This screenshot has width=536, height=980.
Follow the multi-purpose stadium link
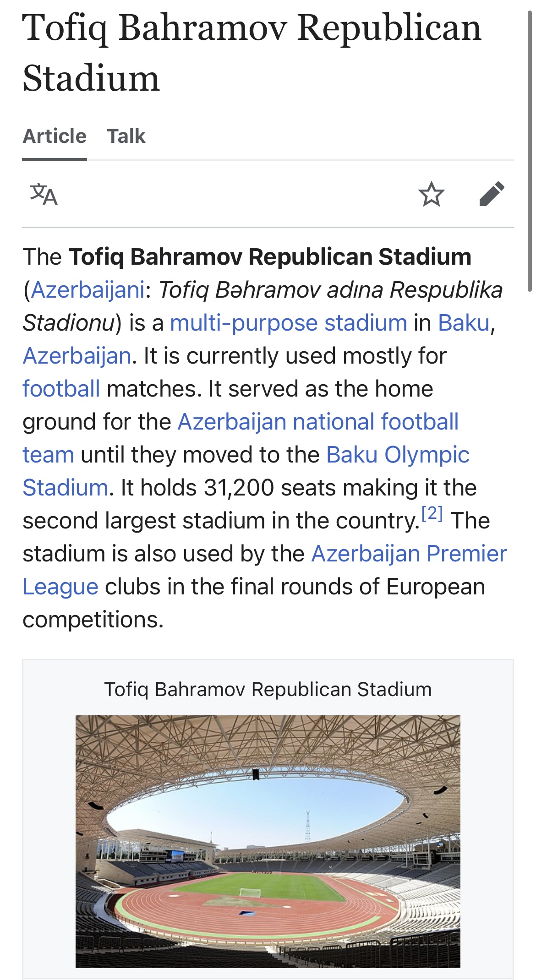(x=289, y=323)
